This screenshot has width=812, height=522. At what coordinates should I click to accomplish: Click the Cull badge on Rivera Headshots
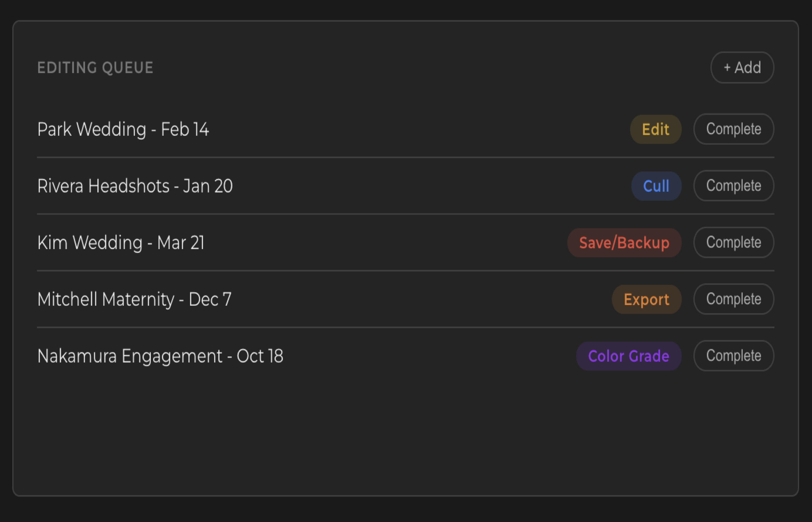pyautogui.click(x=656, y=185)
